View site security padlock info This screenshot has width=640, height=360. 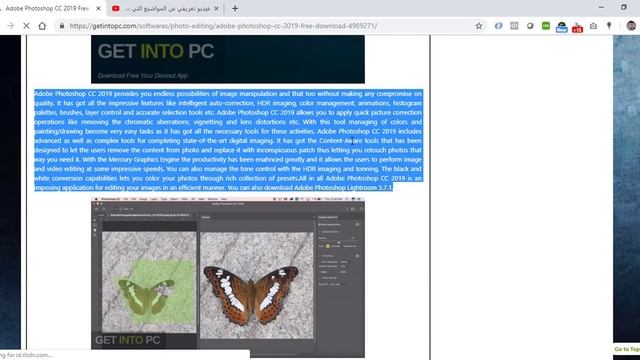tap(62, 26)
